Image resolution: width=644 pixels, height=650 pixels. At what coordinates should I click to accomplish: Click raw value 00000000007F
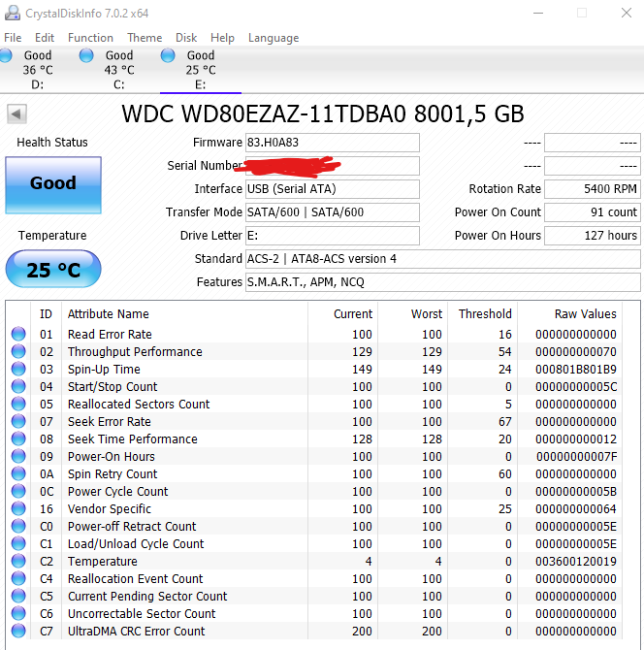tap(576, 456)
